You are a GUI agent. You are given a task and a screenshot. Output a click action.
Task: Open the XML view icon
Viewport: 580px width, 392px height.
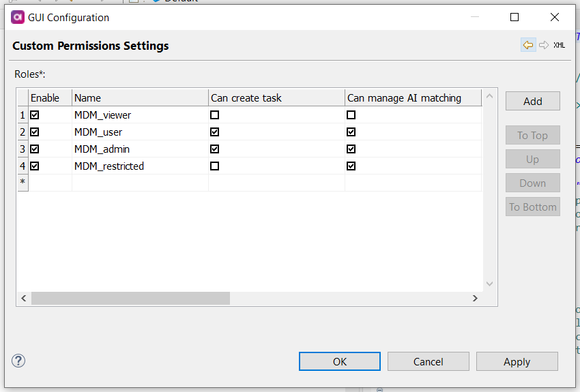560,45
